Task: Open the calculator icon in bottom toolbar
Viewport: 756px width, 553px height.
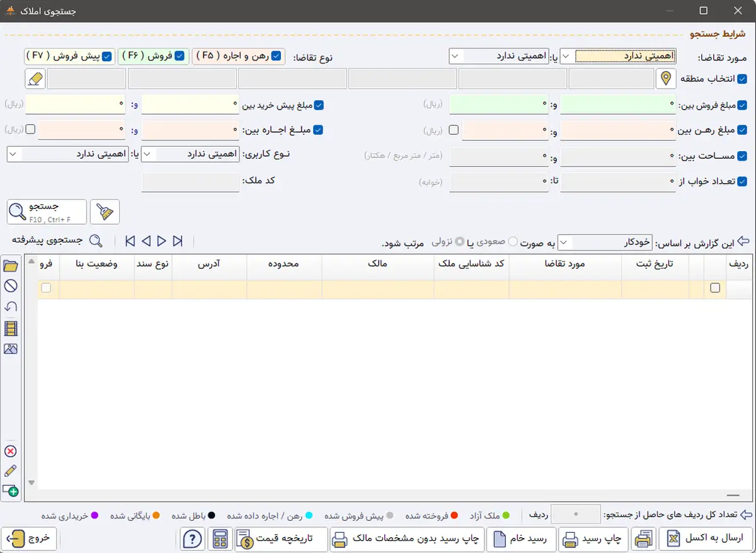Action: [220, 539]
